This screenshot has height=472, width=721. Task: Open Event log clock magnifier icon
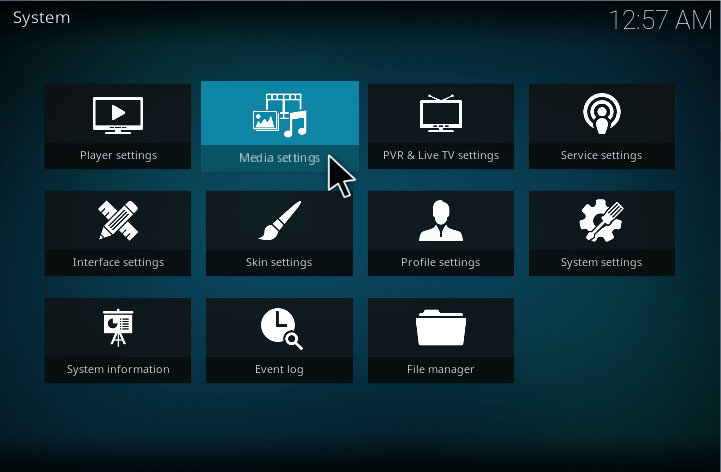(x=281, y=328)
